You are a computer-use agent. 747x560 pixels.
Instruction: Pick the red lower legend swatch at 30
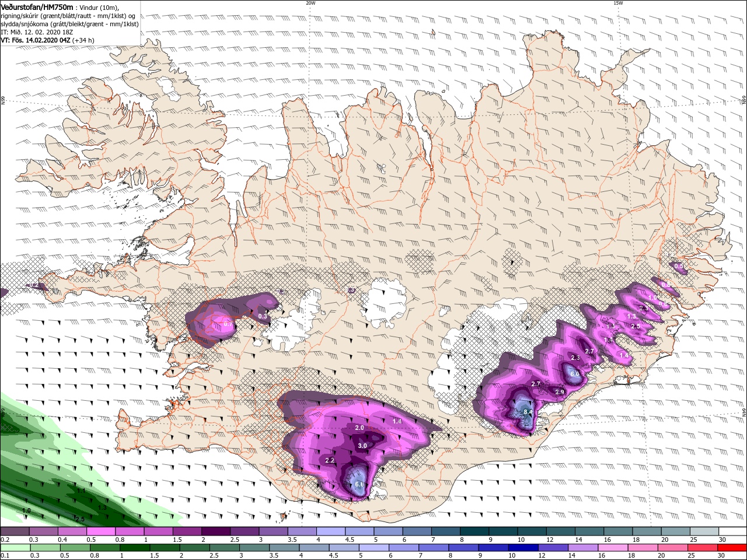click(x=732, y=548)
